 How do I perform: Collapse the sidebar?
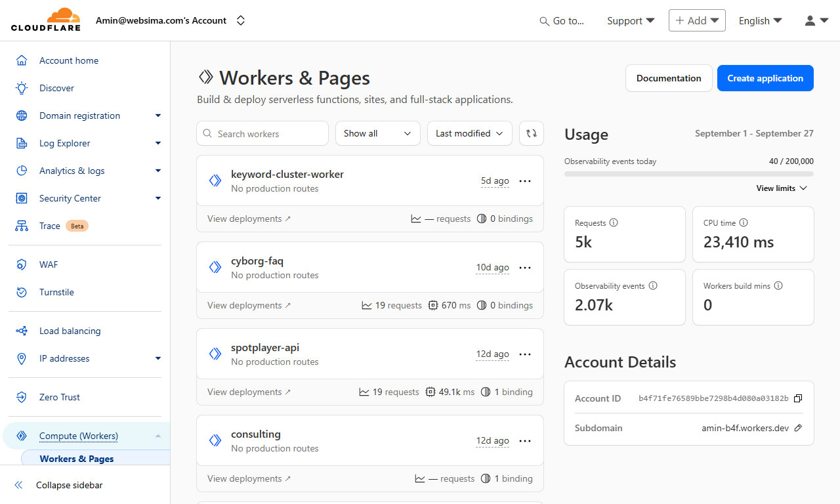click(69, 485)
